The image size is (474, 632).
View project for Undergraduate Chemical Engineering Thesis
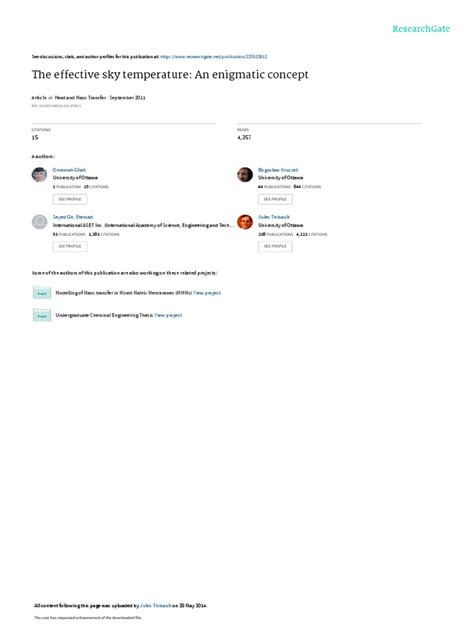click(x=168, y=315)
